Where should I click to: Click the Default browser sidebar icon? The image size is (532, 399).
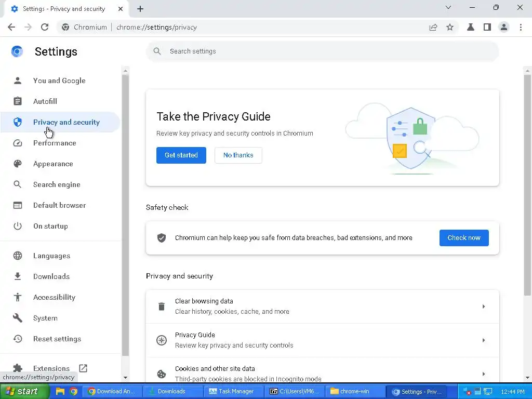point(18,205)
